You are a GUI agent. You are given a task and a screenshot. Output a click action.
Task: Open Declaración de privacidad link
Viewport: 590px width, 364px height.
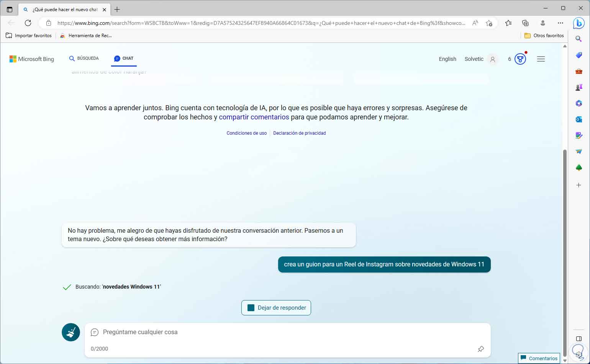pos(300,133)
